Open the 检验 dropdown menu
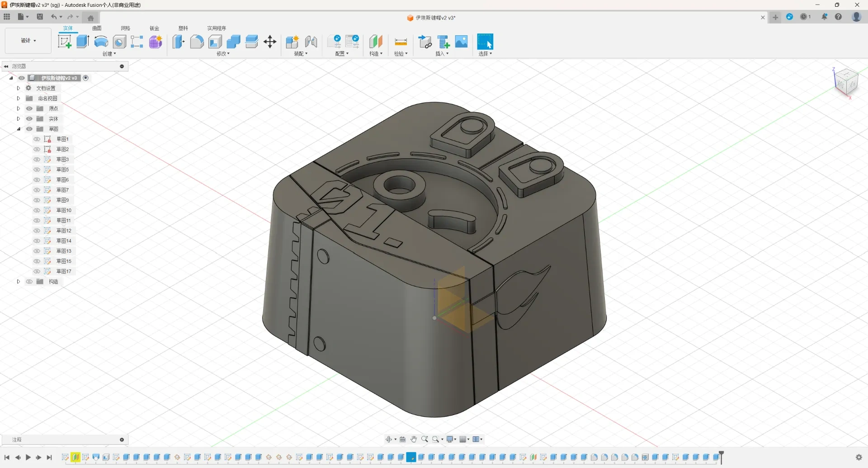868x468 pixels. coord(401,54)
